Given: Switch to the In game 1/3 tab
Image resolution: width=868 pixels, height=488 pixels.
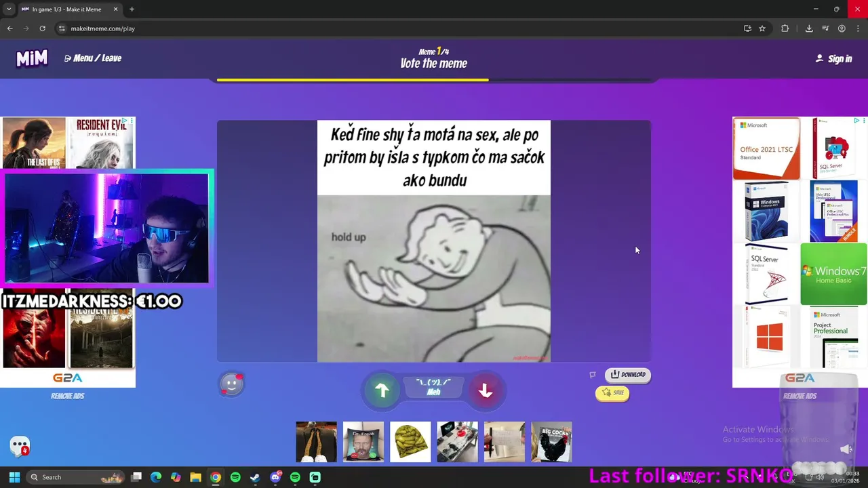Looking at the screenshot, I should (x=68, y=9).
